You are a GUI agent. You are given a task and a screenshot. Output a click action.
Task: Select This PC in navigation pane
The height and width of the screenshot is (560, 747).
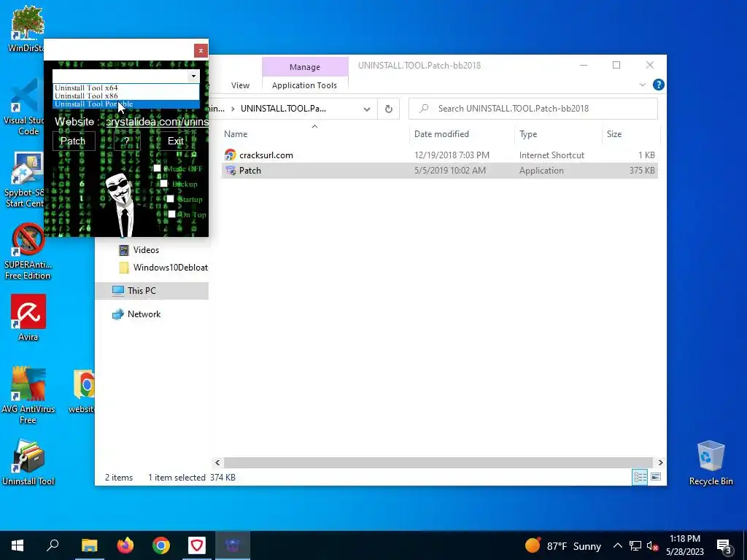(x=152, y=291)
